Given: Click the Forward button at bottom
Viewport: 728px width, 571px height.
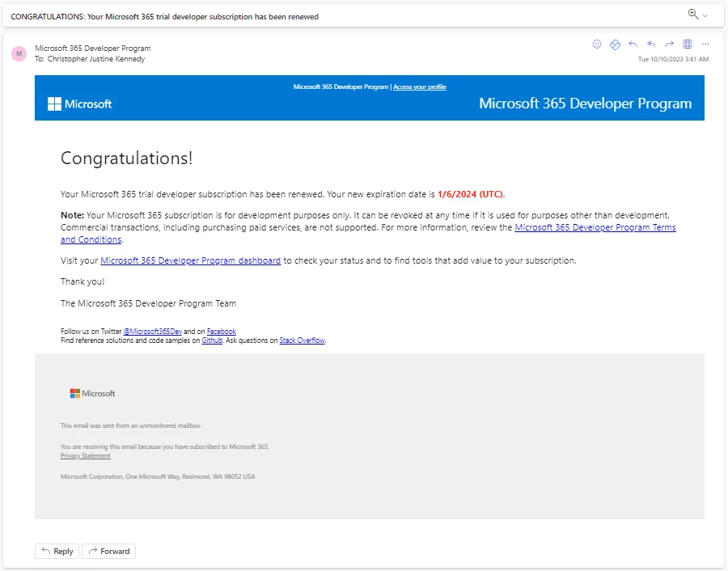Looking at the screenshot, I should click(x=109, y=551).
